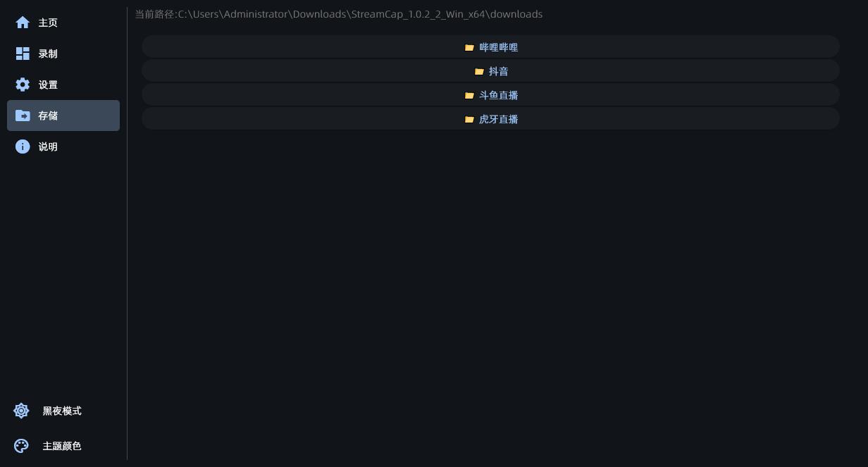Image resolution: width=868 pixels, height=467 pixels.
Task: Go to the 主页 home page
Action: (48, 23)
